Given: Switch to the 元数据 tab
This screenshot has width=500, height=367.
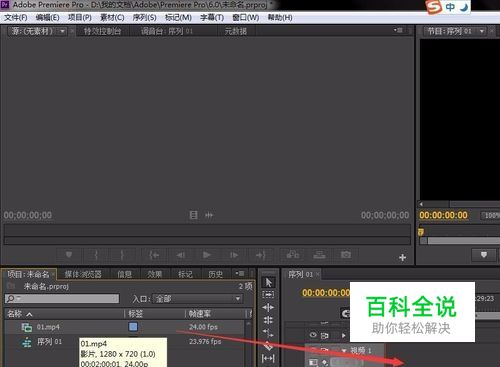Looking at the screenshot, I should click(x=236, y=31).
